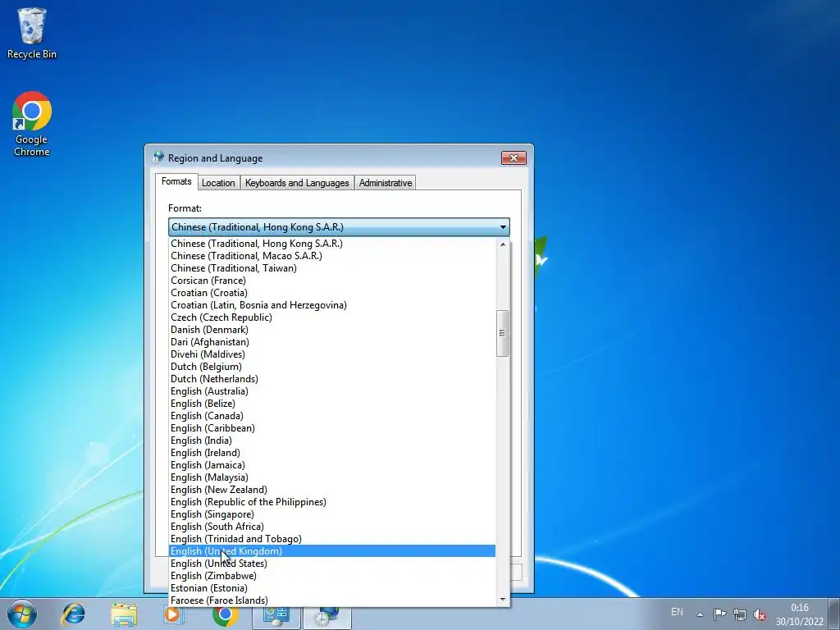Click the network tray icon
The width and height of the screenshot is (840, 630).
click(740, 614)
